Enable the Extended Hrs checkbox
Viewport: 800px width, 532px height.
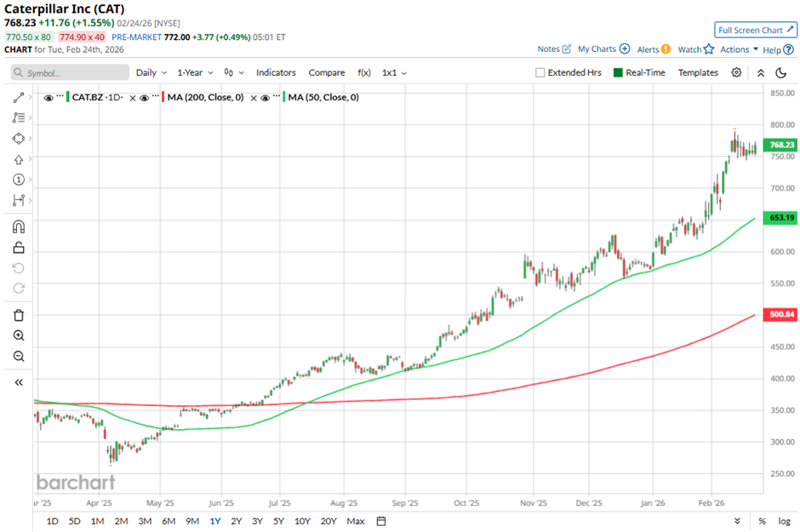point(540,72)
